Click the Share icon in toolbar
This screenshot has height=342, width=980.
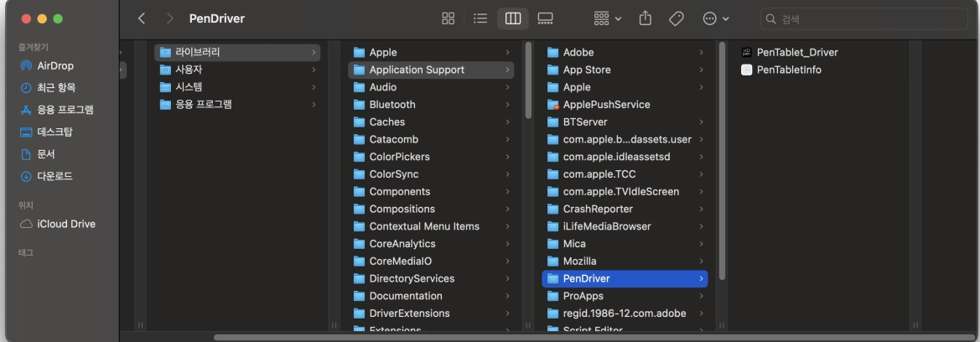pyautogui.click(x=645, y=18)
